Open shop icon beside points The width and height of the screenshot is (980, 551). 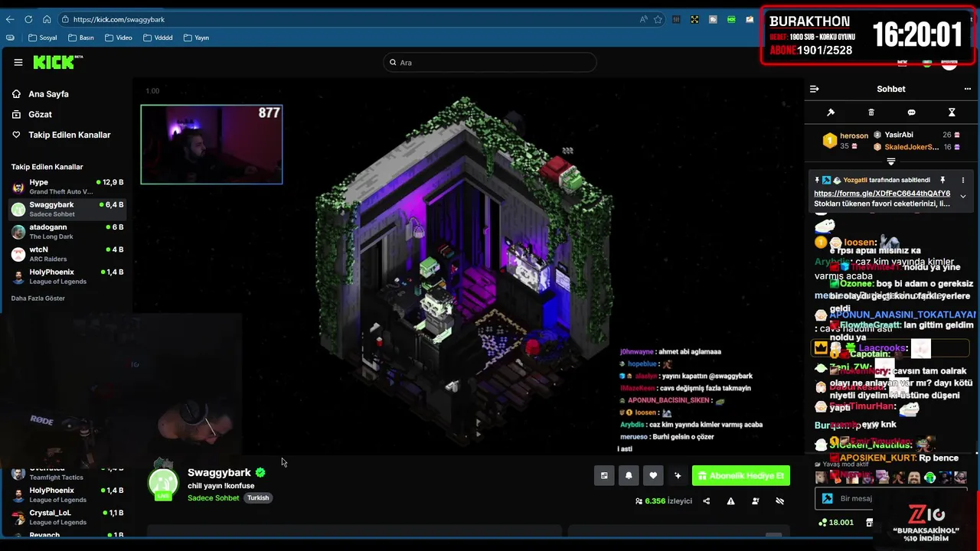coord(869,523)
